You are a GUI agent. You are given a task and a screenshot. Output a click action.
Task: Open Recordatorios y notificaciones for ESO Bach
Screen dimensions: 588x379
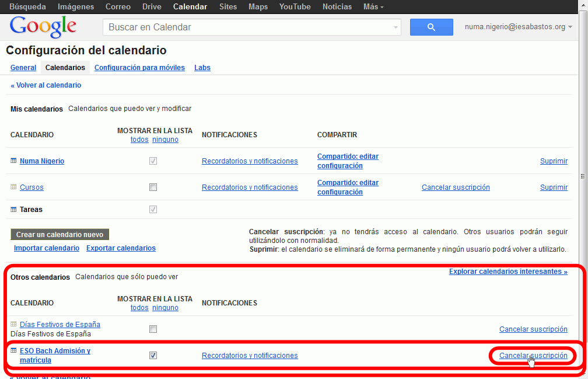tap(250, 356)
